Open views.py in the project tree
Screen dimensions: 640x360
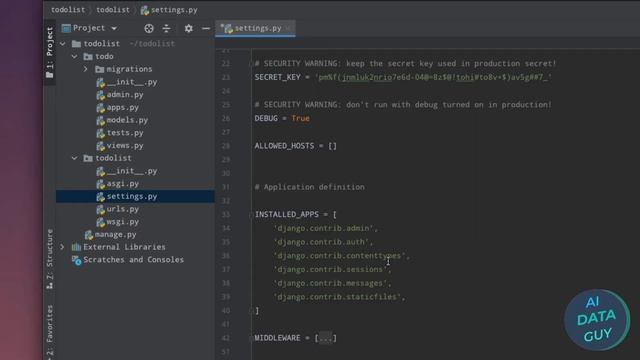click(125, 145)
